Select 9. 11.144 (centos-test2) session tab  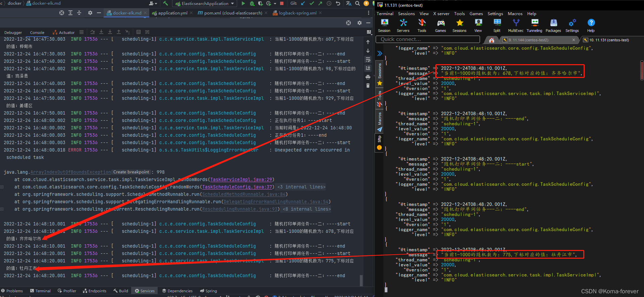coord(539,40)
